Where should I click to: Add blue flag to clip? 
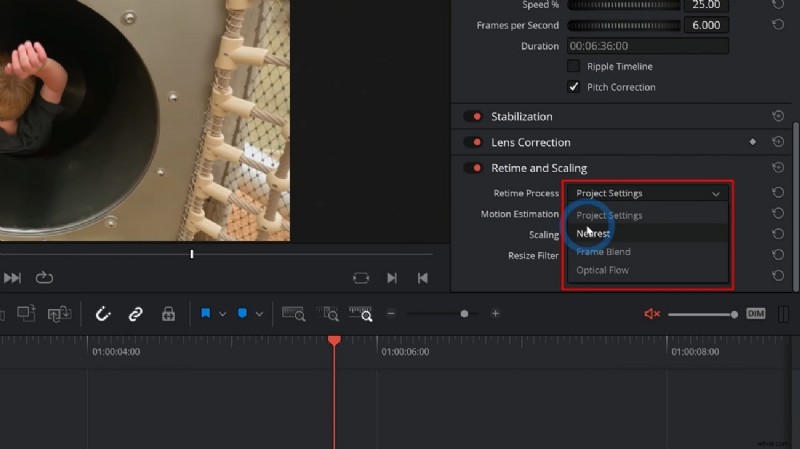pyautogui.click(x=206, y=313)
